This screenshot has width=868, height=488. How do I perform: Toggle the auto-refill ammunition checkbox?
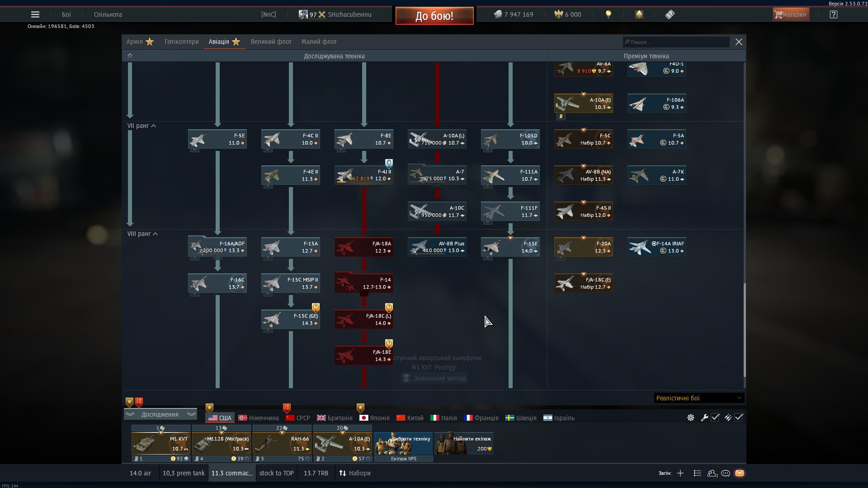click(x=739, y=418)
